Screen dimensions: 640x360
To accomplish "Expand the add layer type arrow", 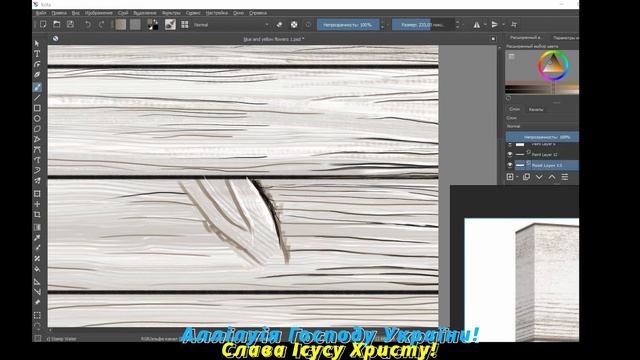I will [517, 177].
